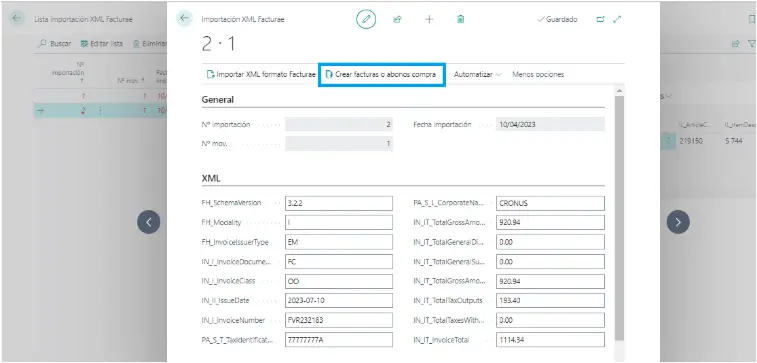
Task: Click the bookmark icon in the background window
Action: point(751,19)
